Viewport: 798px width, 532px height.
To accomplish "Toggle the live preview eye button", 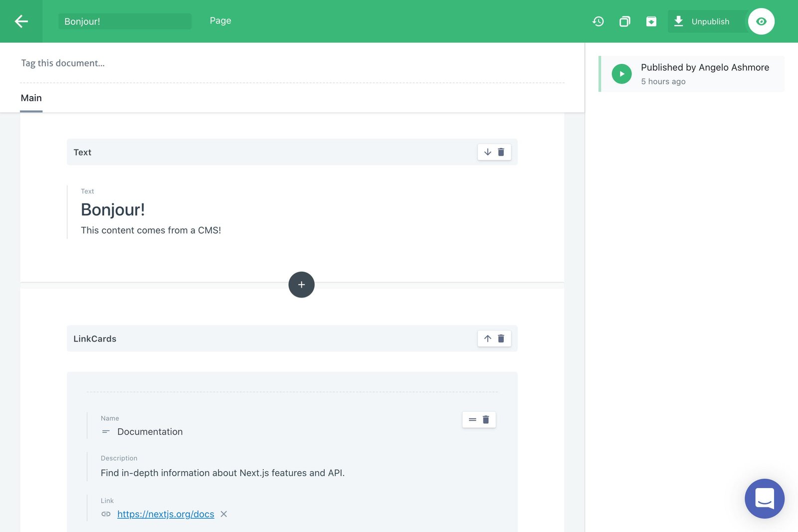I will pyautogui.click(x=761, y=21).
